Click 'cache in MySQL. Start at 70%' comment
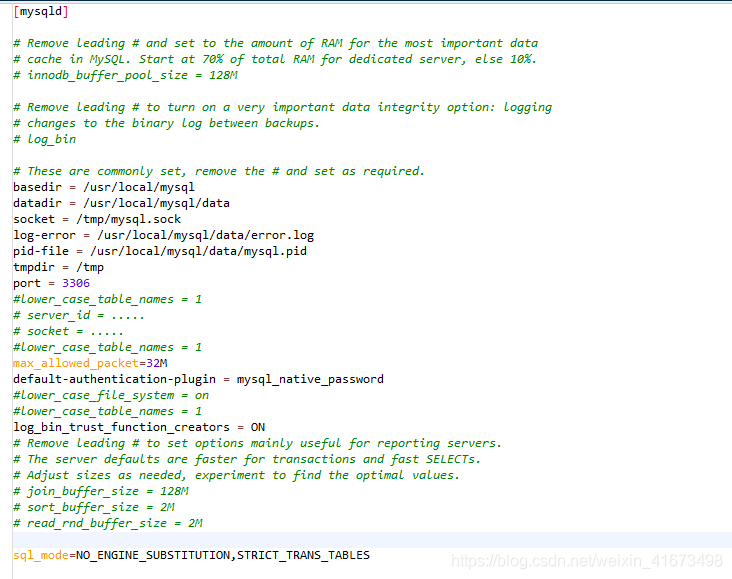732x579 pixels. [275, 59]
